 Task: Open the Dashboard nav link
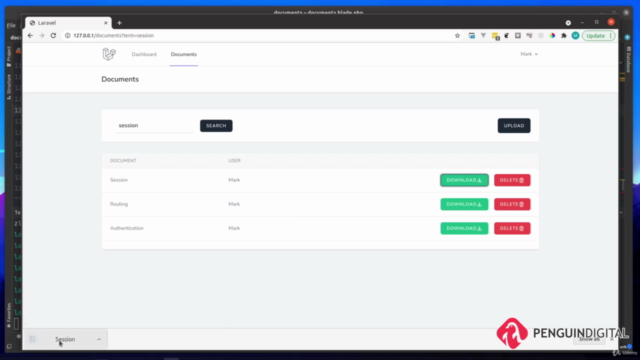(x=144, y=54)
